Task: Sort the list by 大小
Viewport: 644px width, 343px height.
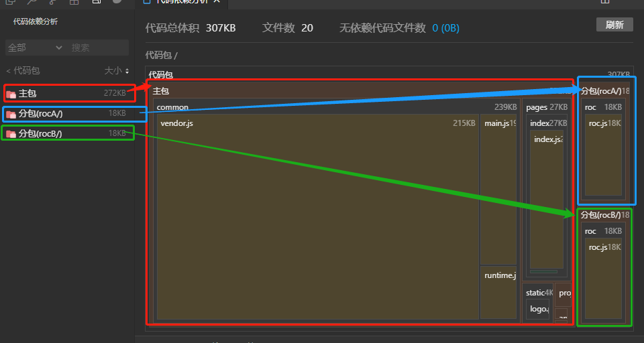Action: [117, 70]
